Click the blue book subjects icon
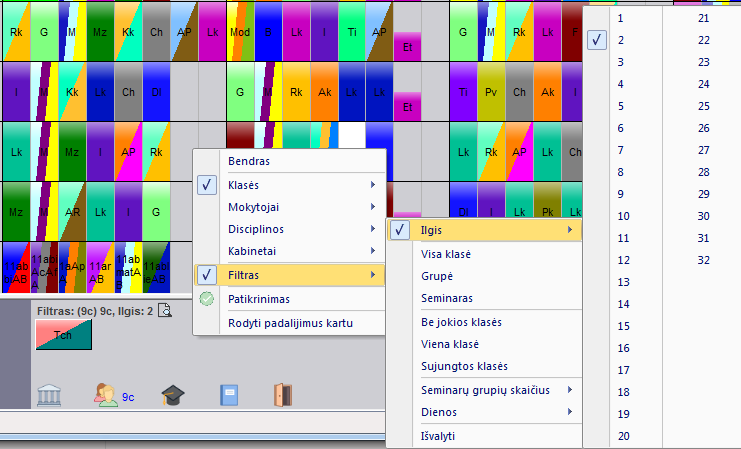The image size is (741, 449). click(230, 396)
